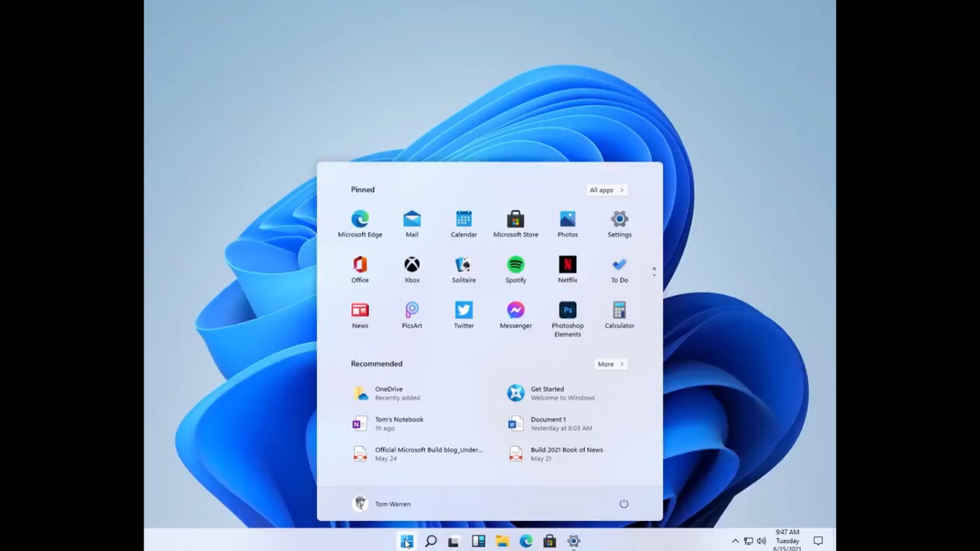The width and height of the screenshot is (980, 551).
Task: Click the Tom Warren user account button
Action: (x=382, y=504)
